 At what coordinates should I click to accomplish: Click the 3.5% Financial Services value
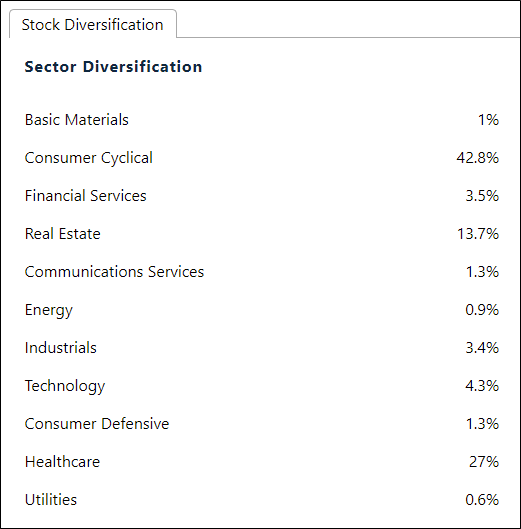[482, 196]
